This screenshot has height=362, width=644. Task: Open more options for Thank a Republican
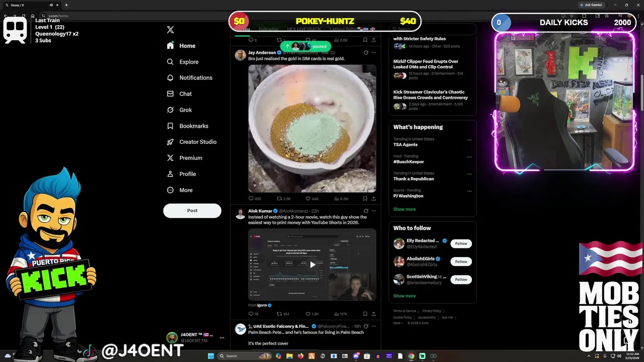(469, 174)
